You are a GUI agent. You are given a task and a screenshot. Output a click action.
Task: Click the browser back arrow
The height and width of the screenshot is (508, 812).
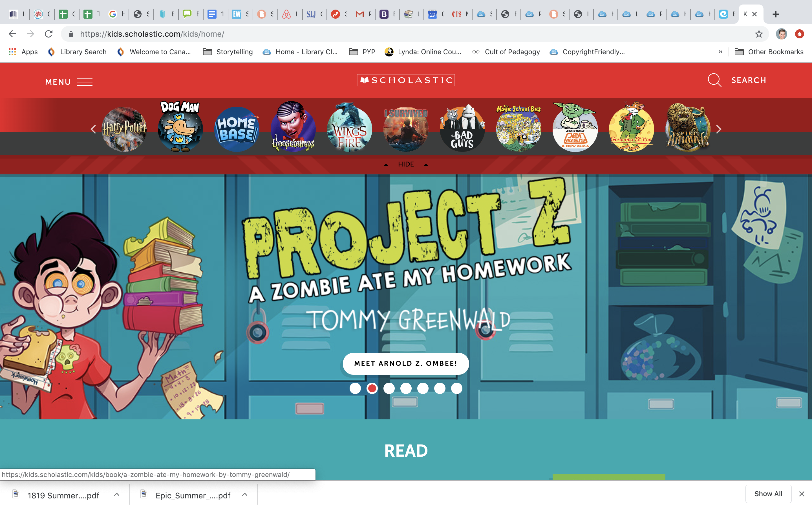click(12, 34)
